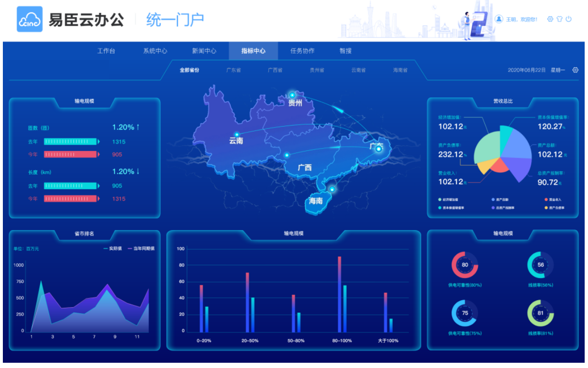Open the gear icon beside 星期一 date
The image size is (588, 368).
(575, 70)
